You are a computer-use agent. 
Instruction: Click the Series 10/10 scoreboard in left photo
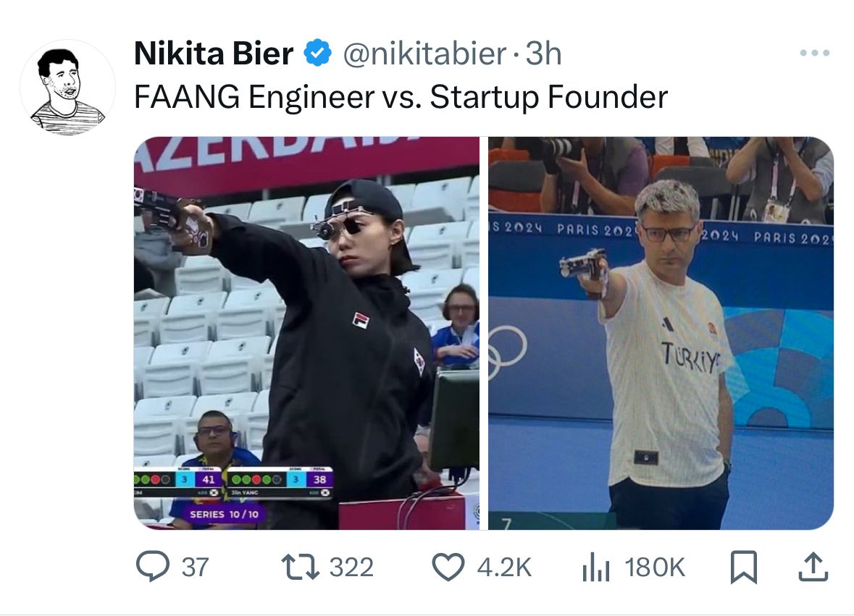pyautogui.click(x=224, y=514)
